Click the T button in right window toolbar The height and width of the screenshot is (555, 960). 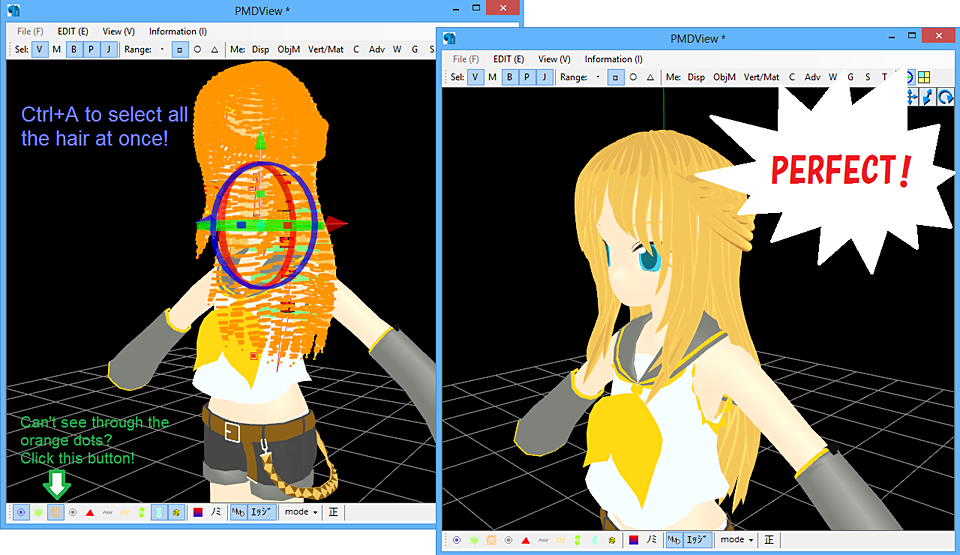884,77
